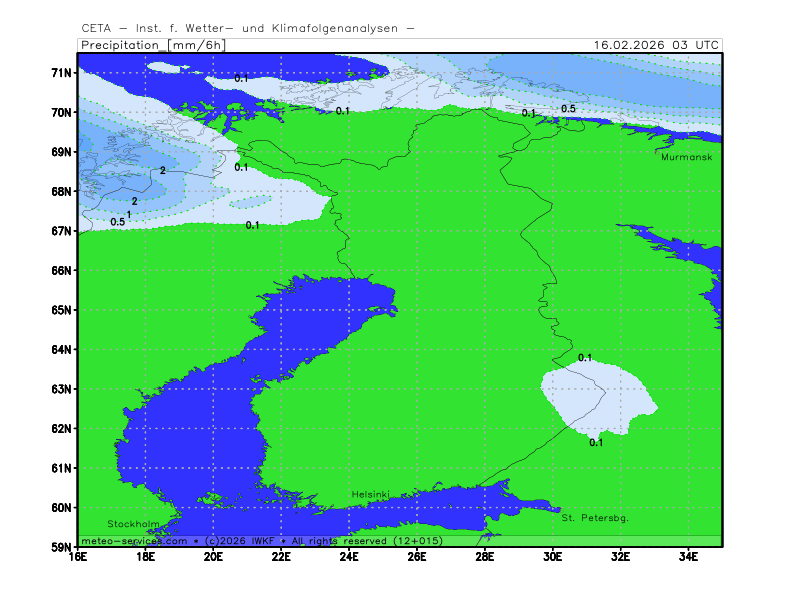Click the 71N latitude axis label
This screenshot has width=800, height=600.
(x=62, y=73)
